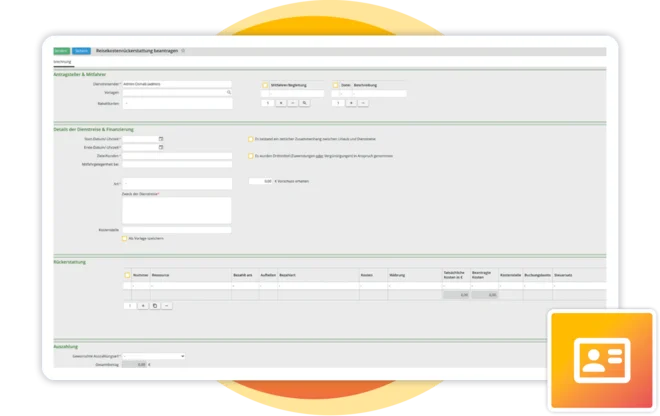Remove a row in the Rückerstattung table
This screenshot has height=416, width=660.
click(167, 306)
